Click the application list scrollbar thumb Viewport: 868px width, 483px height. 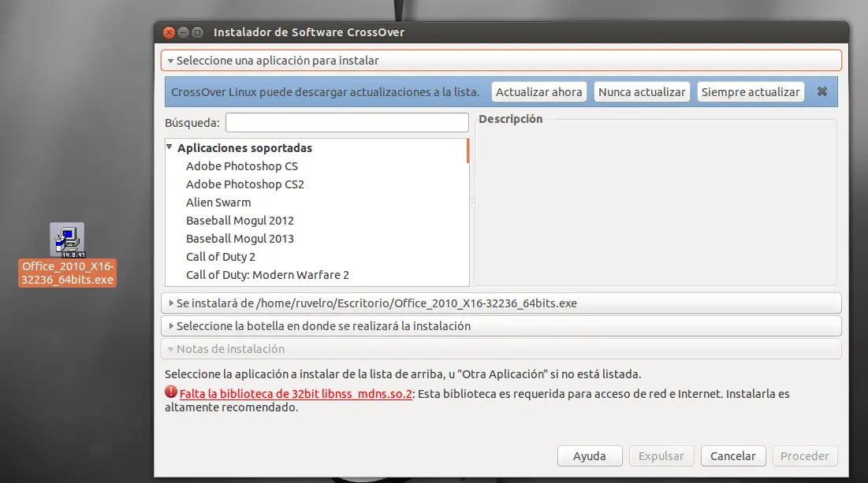tap(468, 150)
